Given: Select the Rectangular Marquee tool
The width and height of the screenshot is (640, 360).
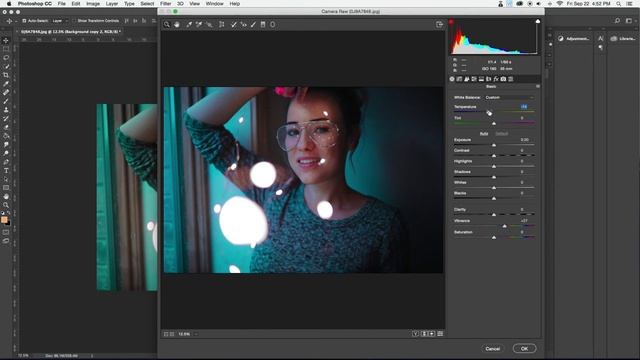Looking at the screenshot, I should tap(6, 49).
